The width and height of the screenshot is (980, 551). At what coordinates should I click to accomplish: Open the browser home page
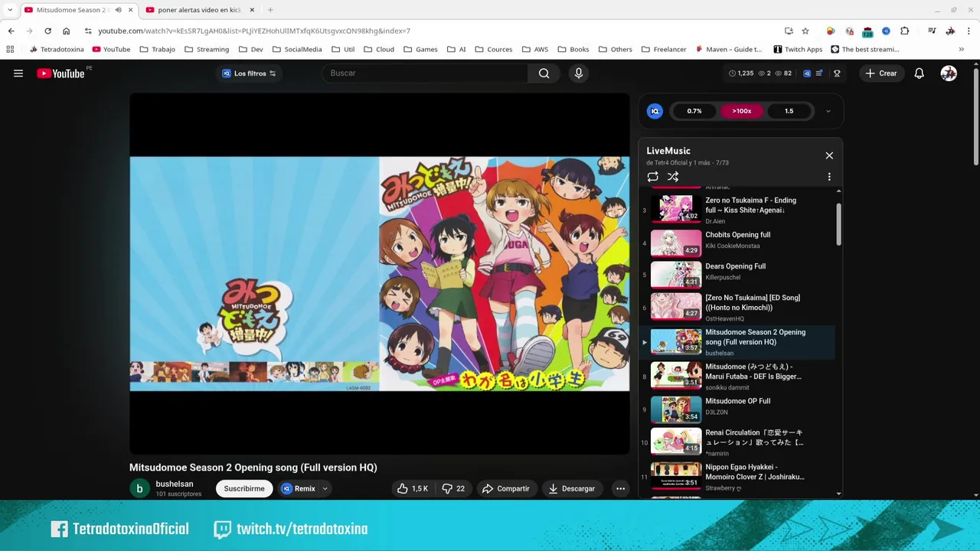[66, 31]
